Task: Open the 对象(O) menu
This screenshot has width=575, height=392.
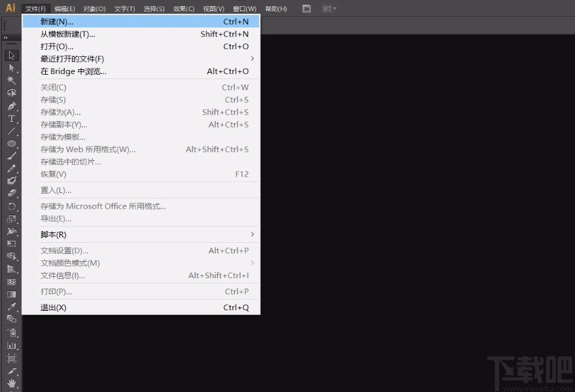Action: coord(94,9)
